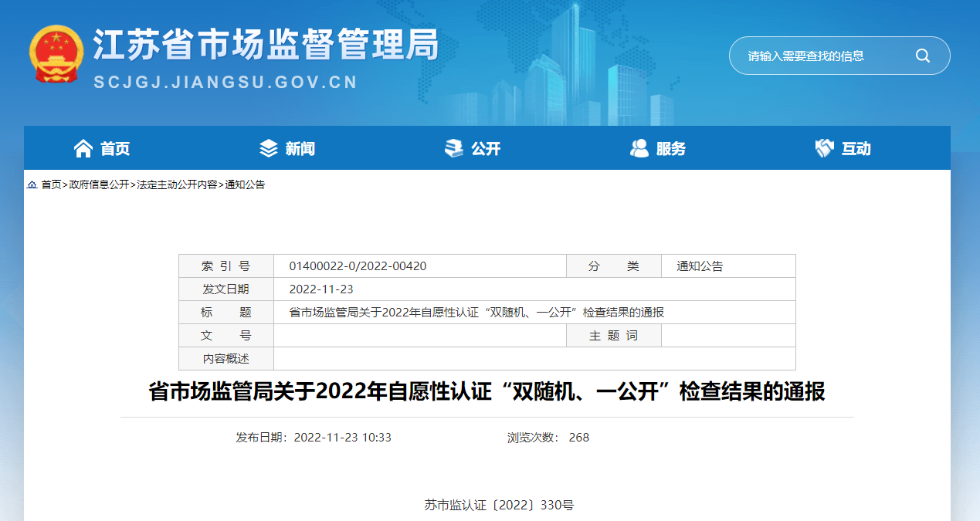
Task: Open 首页 link in the breadcrumb
Action: pos(51,185)
